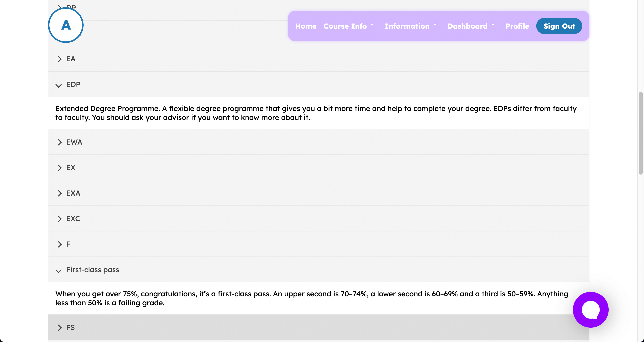This screenshot has width=644, height=342.
Task: Open the Information dropdown menu
Action: point(411,26)
